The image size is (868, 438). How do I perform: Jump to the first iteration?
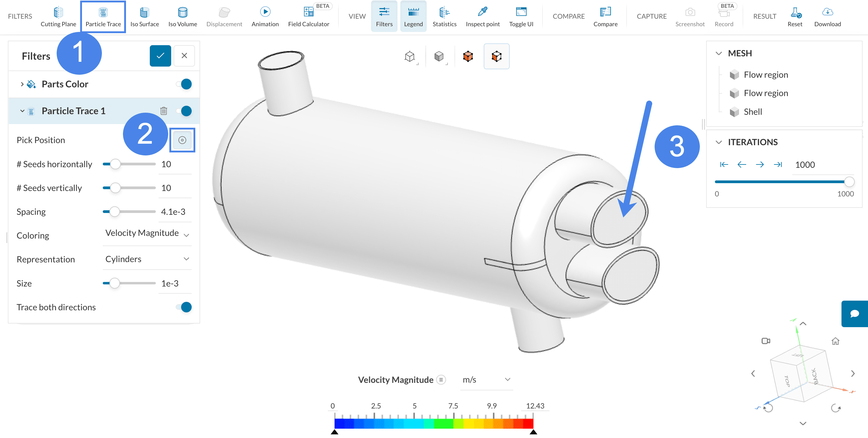[724, 165]
